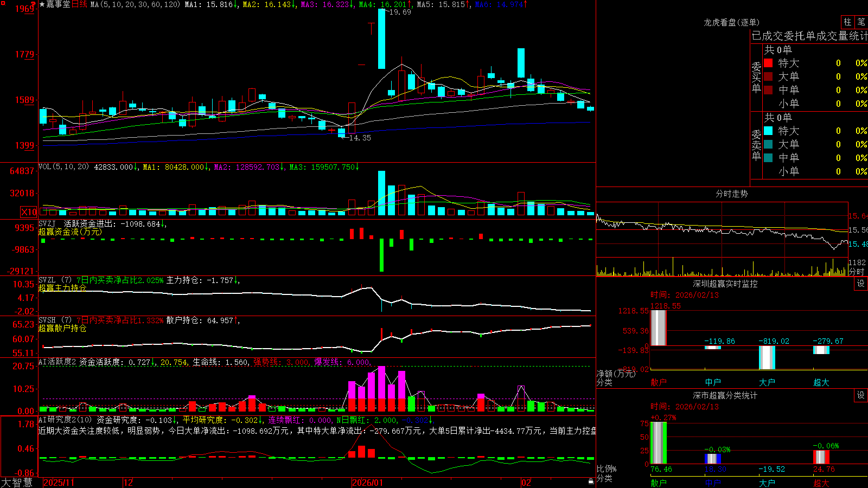
Task: Click the star icon before 嘉事堂
Action: click(x=42, y=4)
